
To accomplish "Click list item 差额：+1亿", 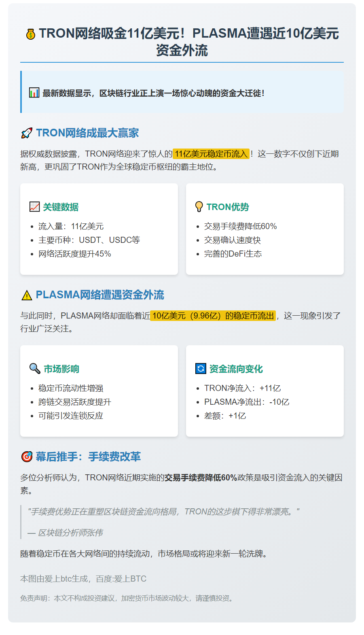I will 225,416.
